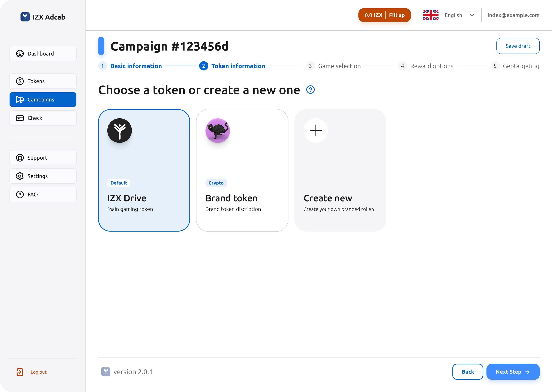Choose the Create new token option
Image resolution: width=552 pixels, height=392 pixels.
click(340, 170)
